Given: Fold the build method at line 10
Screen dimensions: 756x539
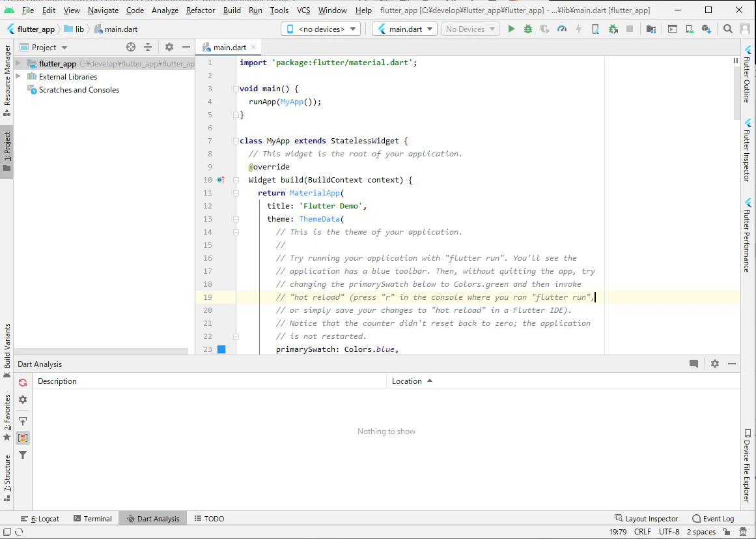Looking at the screenshot, I should (236, 180).
